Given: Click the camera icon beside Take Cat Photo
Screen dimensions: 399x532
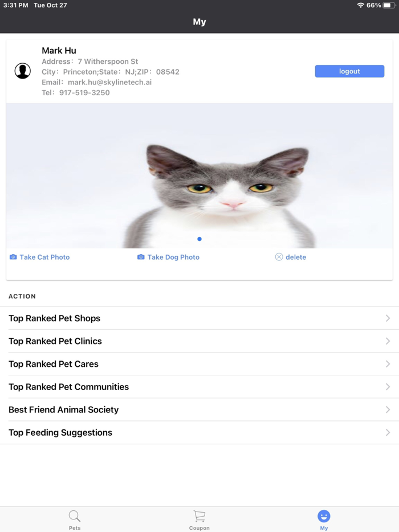Looking at the screenshot, I should coord(13,257).
